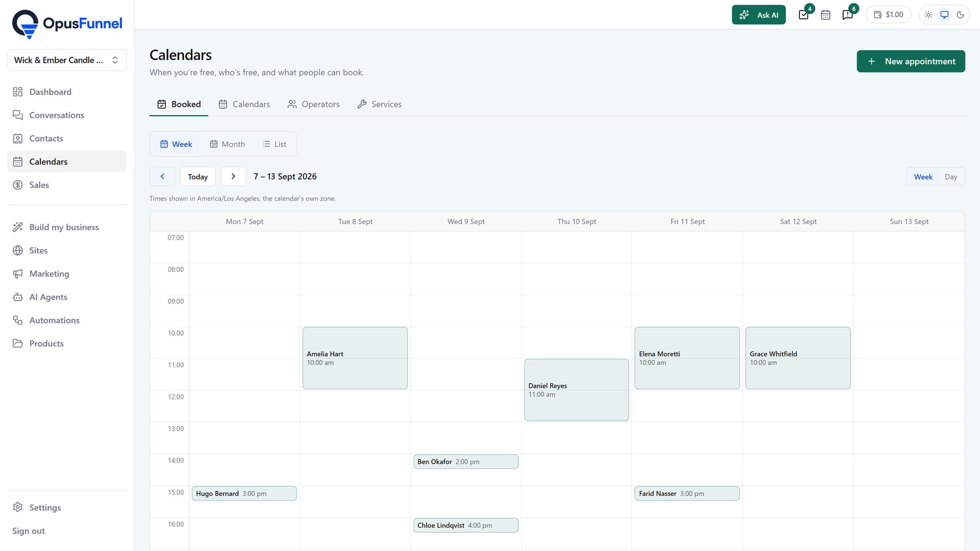980x551 pixels.
Task: Click the Products folder icon
Action: pos(18,344)
